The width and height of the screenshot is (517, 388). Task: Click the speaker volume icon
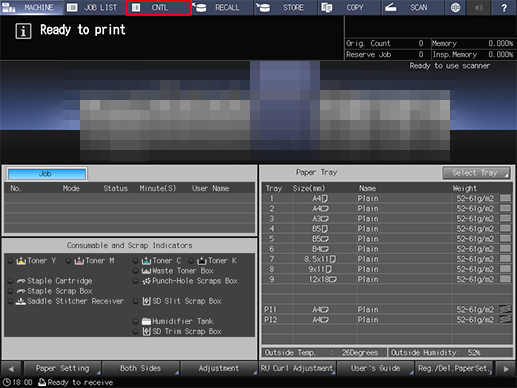479,7
